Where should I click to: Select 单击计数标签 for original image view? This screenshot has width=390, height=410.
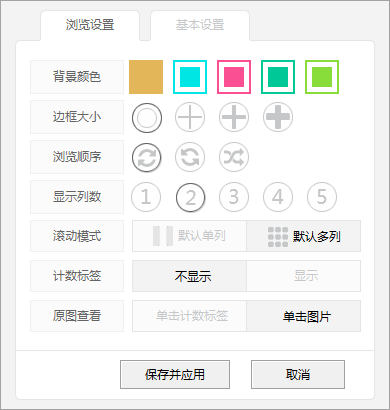pyautogui.click(x=189, y=316)
